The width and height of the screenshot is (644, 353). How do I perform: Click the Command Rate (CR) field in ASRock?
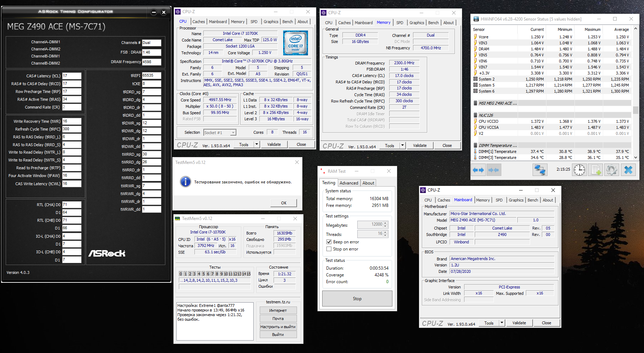click(72, 107)
